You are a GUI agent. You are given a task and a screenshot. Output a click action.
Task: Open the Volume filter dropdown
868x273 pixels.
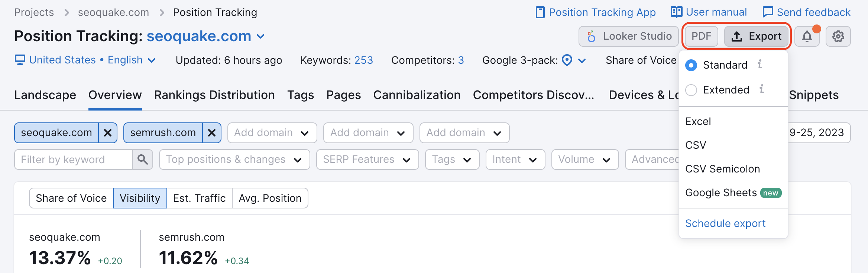point(585,159)
